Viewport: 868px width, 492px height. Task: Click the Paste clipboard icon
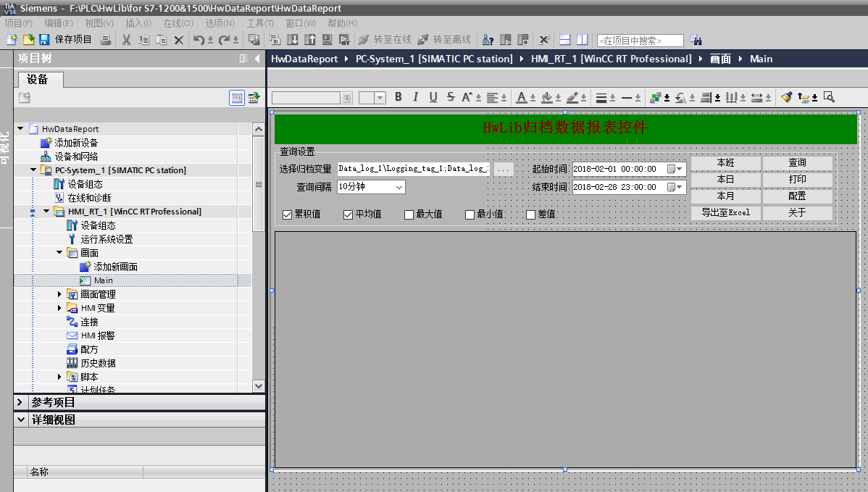click(x=161, y=40)
